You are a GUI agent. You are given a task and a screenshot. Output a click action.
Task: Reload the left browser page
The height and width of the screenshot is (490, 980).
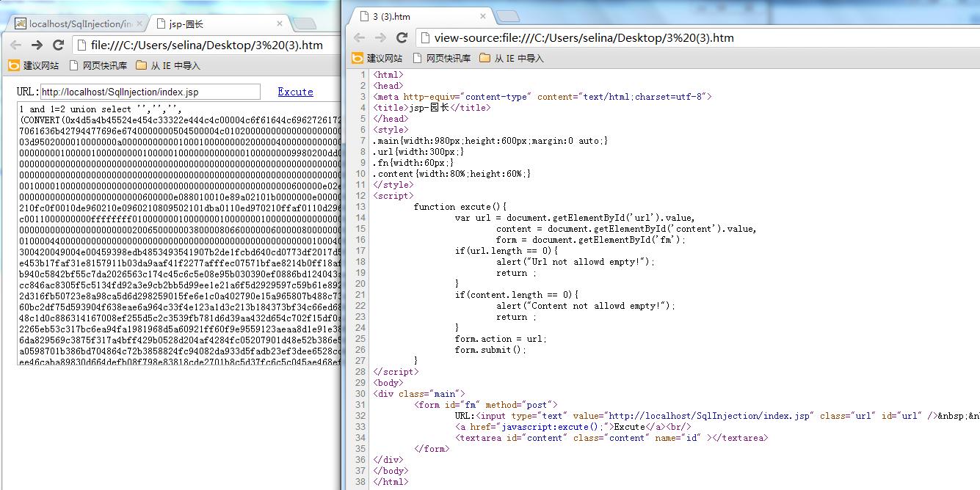point(58,45)
